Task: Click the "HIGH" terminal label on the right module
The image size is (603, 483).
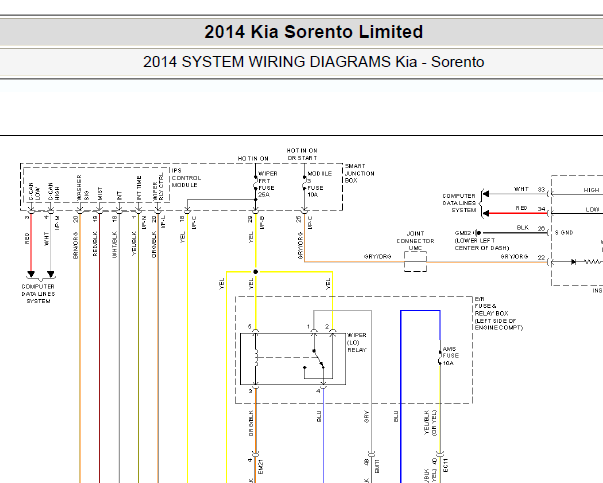Action: pyautogui.click(x=591, y=190)
